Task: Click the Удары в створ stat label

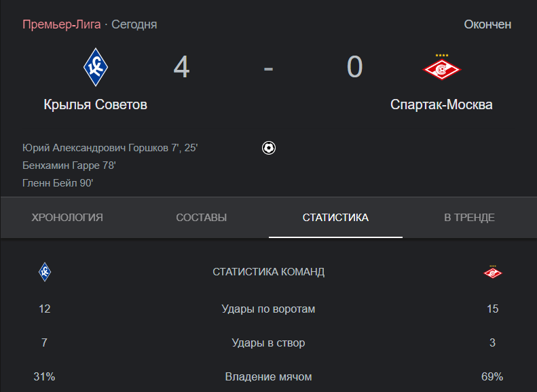Action: pyautogui.click(x=269, y=342)
